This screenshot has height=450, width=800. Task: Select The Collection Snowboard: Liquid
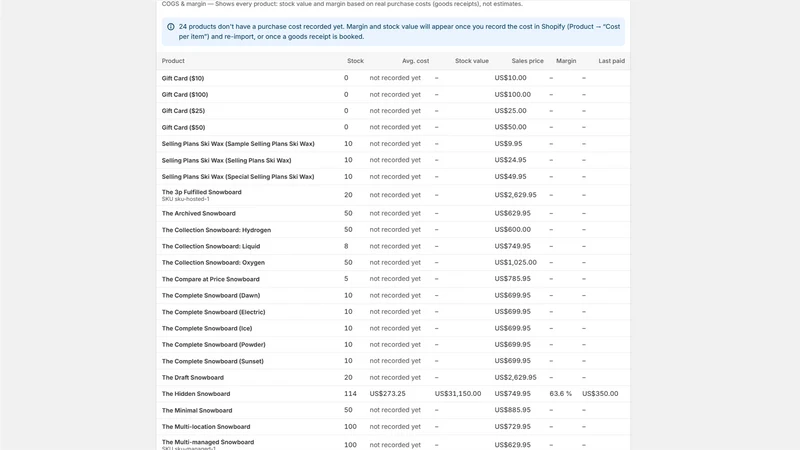pyautogui.click(x=211, y=246)
